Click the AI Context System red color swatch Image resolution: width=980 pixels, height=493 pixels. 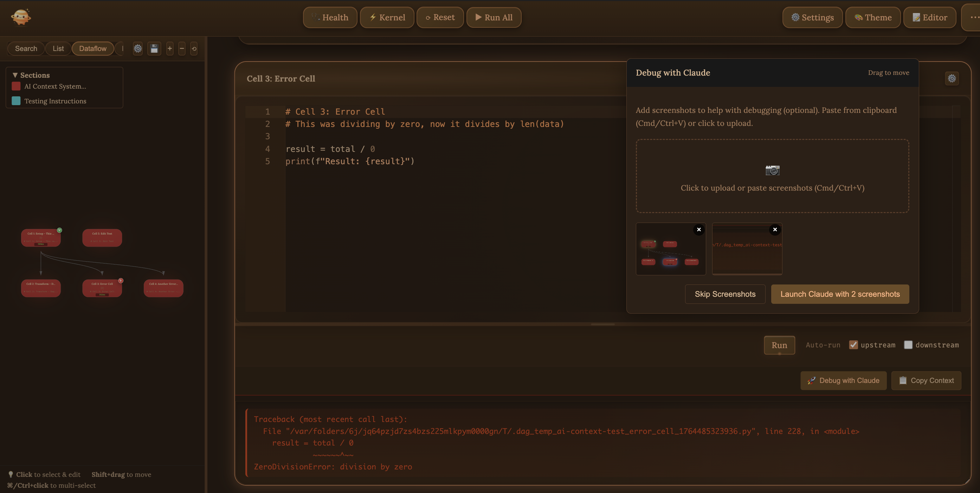tap(16, 86)
